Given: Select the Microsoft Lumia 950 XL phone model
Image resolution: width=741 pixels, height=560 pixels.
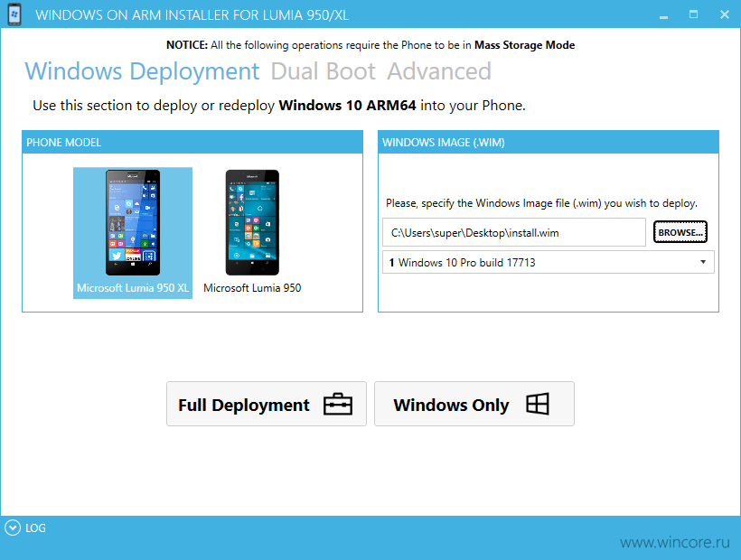Looking at the screenshot, I should tap(133, 233).
